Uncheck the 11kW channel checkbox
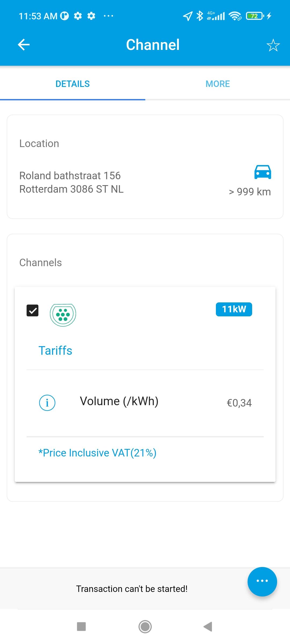 click(32, 310)
